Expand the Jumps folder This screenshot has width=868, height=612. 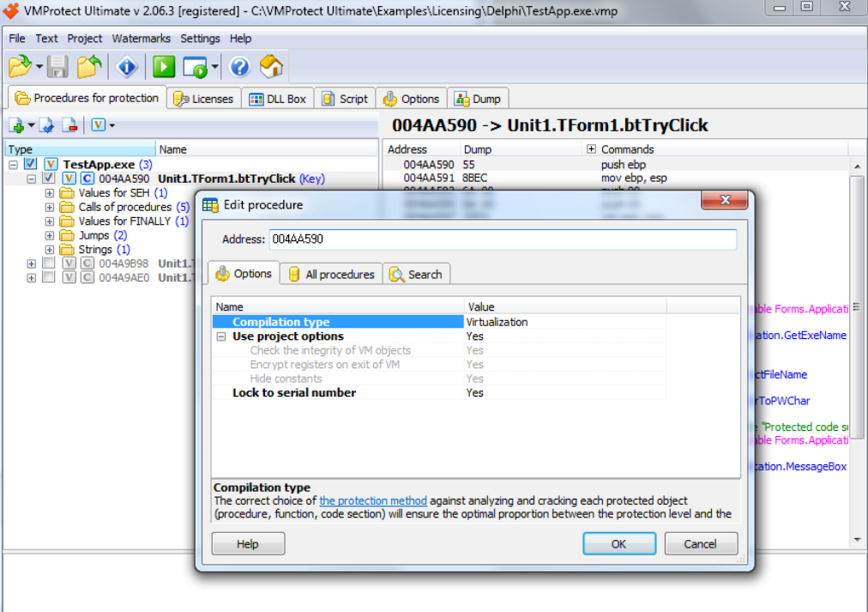click(49, 235)
